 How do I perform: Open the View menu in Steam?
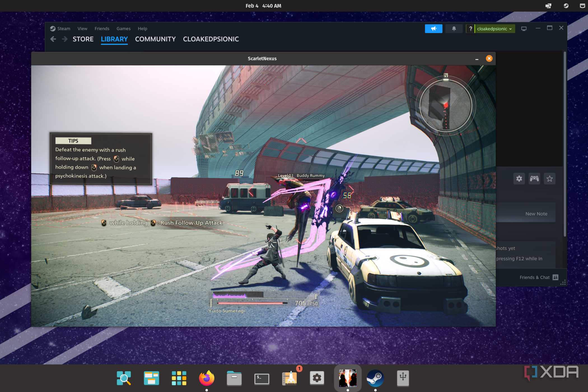click(82, 29)
